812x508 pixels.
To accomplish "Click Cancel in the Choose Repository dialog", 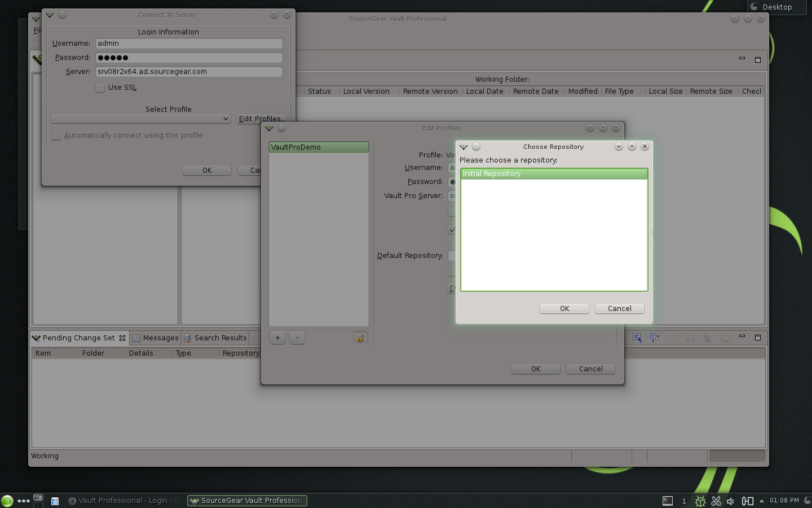I will (x=620, y=309).
